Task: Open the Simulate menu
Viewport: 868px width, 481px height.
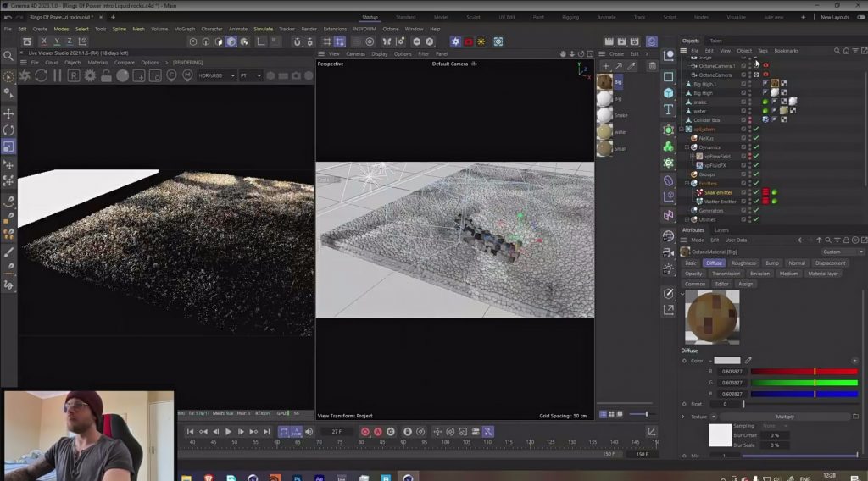Action: click(263, 29)
